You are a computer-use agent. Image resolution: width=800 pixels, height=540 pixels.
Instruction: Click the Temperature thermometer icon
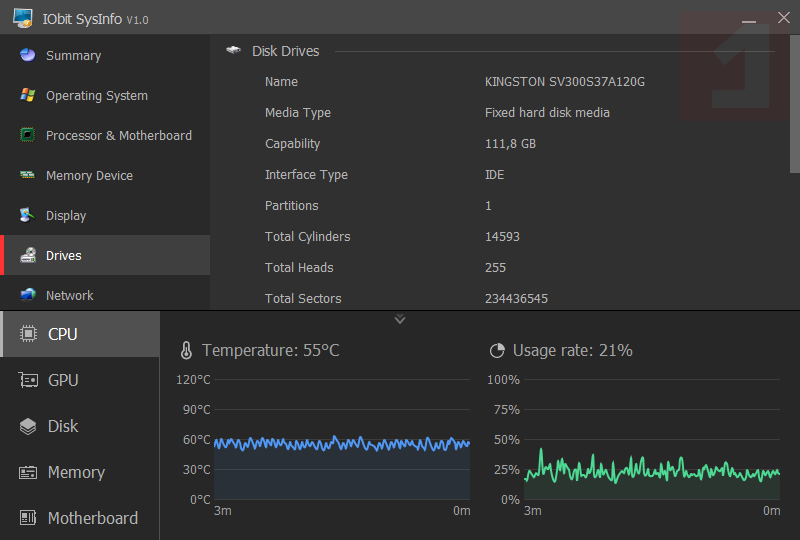pyautogui.click(x=186, y=351)
